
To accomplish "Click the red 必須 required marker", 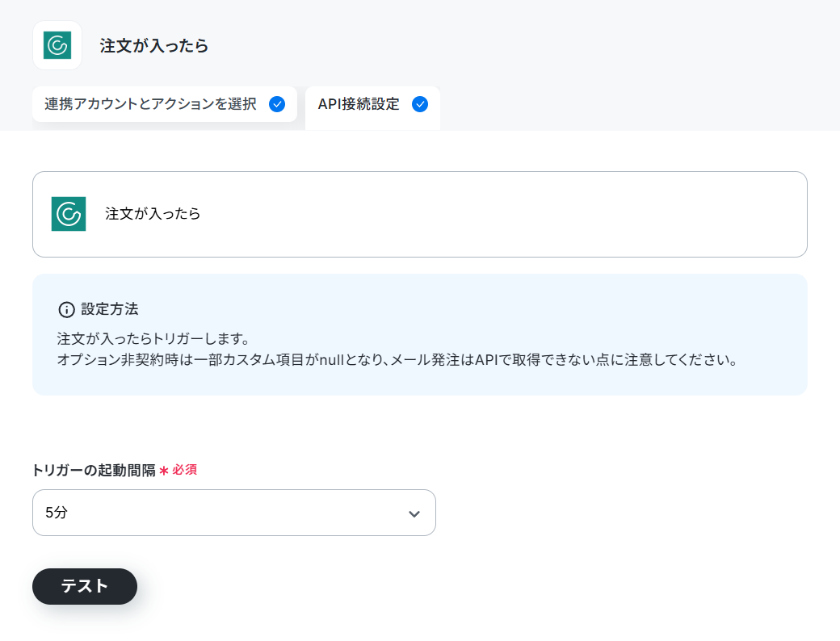I will [184, 470].
